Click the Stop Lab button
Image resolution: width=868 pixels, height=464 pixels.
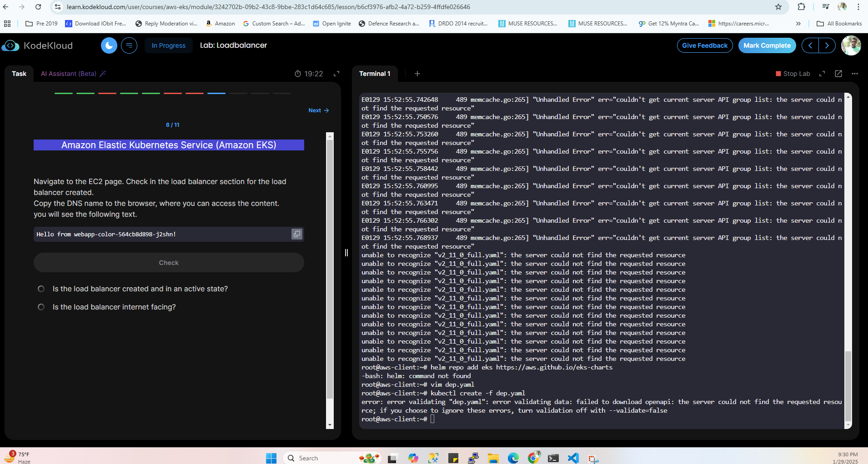point(793,74)
